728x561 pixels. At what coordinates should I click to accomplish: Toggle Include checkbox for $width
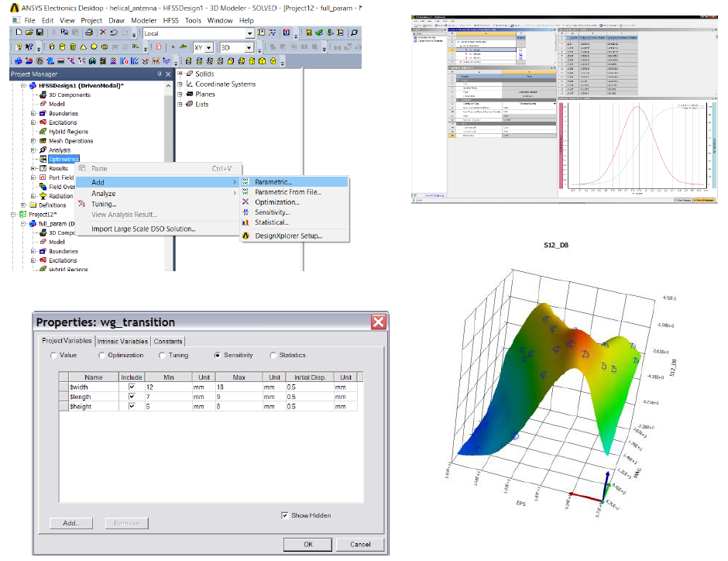tap(132, 387)
